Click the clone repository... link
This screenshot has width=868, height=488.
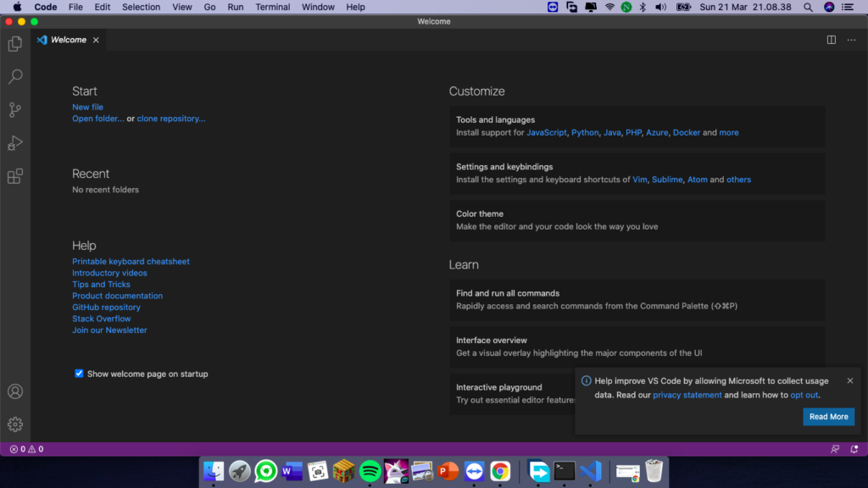coord(171,119)
